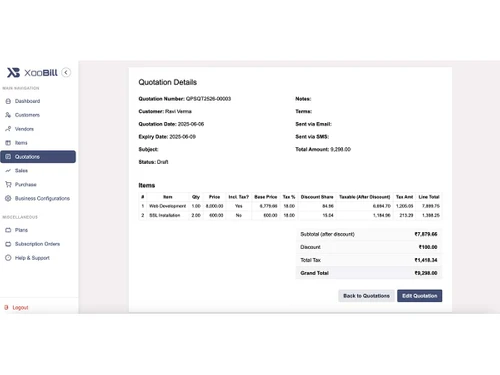The image size is (500, 375).
Task: Click the Back to Quotations button
Action: [366, 296]
